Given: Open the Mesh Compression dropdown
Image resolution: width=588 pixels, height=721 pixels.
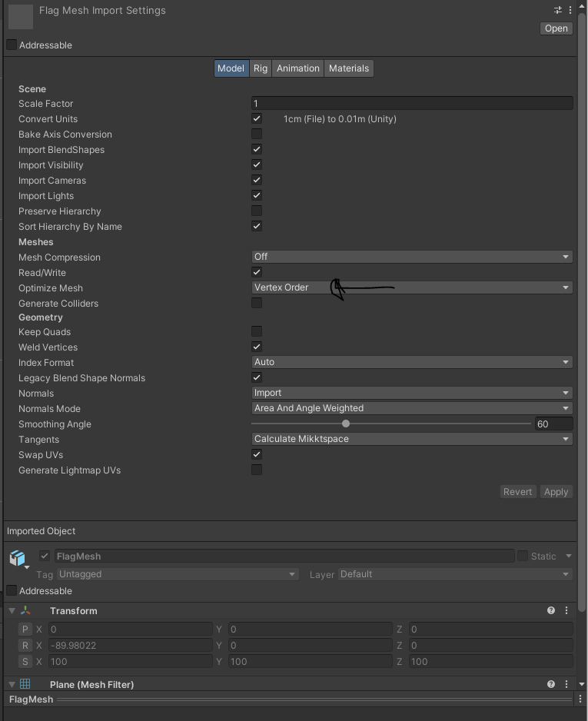Looking at the screenshot, I should coord(412,257).
